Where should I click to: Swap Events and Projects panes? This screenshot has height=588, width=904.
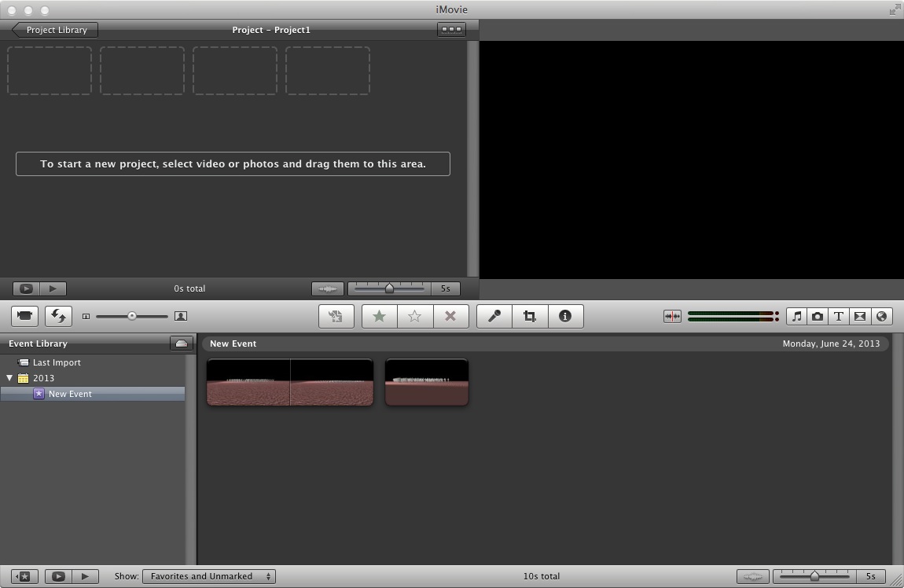coord(58,316)
